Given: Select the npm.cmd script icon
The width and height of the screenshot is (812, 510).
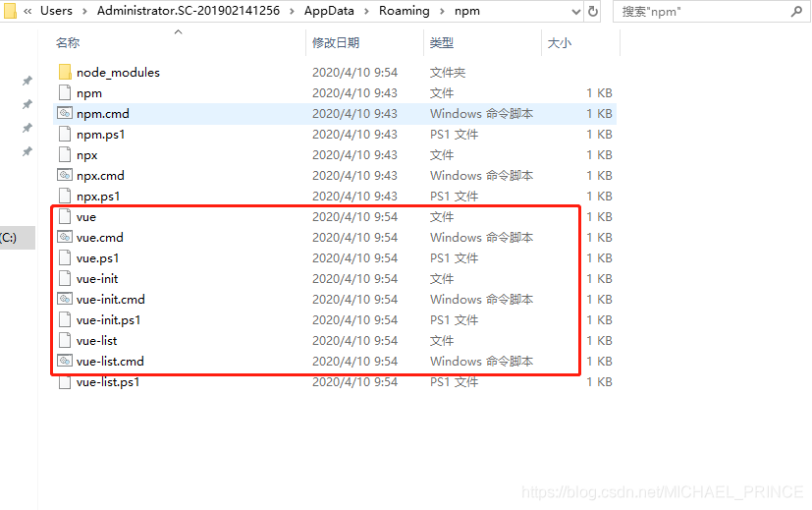Looking at the screenshot, I should point(65,113).
